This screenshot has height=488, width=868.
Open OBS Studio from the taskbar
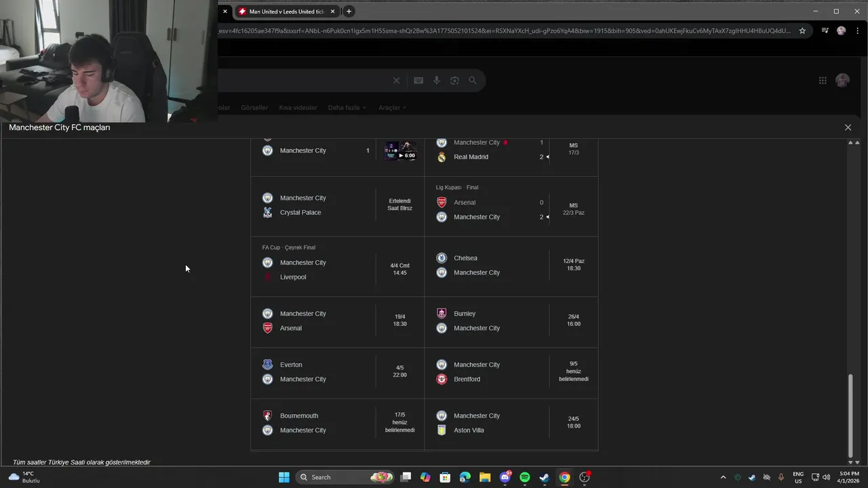click(585, 477)
